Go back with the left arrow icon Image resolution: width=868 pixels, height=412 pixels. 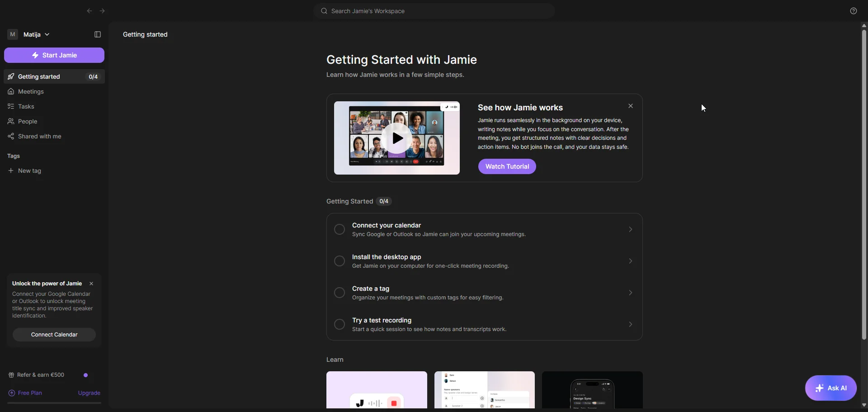[89, 11]
